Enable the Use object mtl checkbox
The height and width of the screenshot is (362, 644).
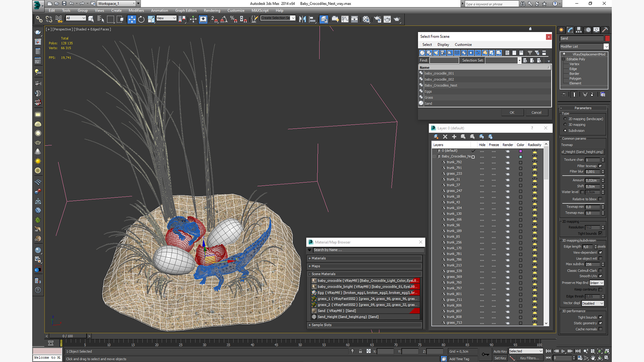click(x=600, y=259)
